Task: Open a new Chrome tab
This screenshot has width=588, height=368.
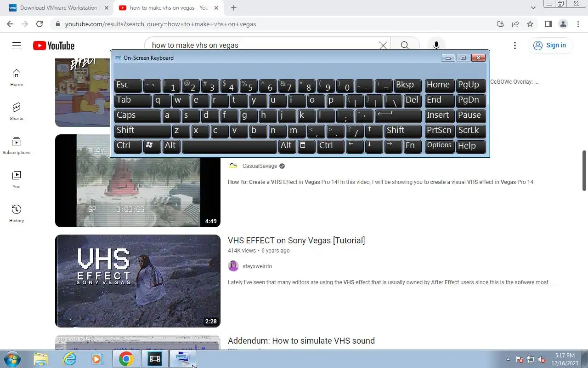Action: [x=234, y=8]
